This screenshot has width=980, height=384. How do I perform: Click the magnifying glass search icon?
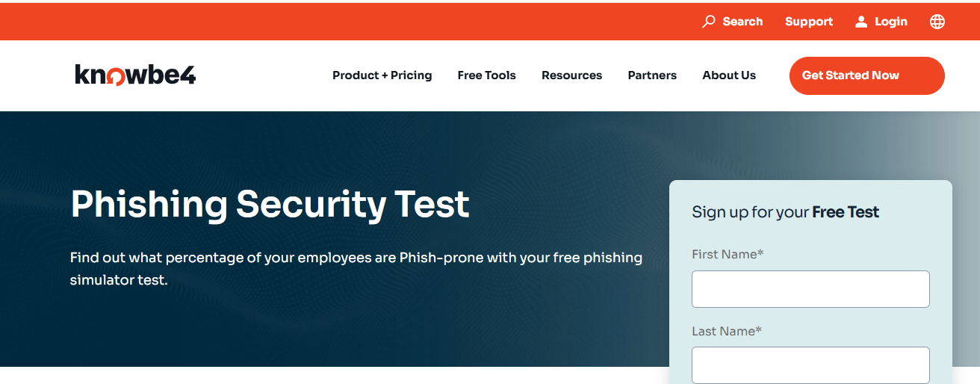(x=709, y=22)
